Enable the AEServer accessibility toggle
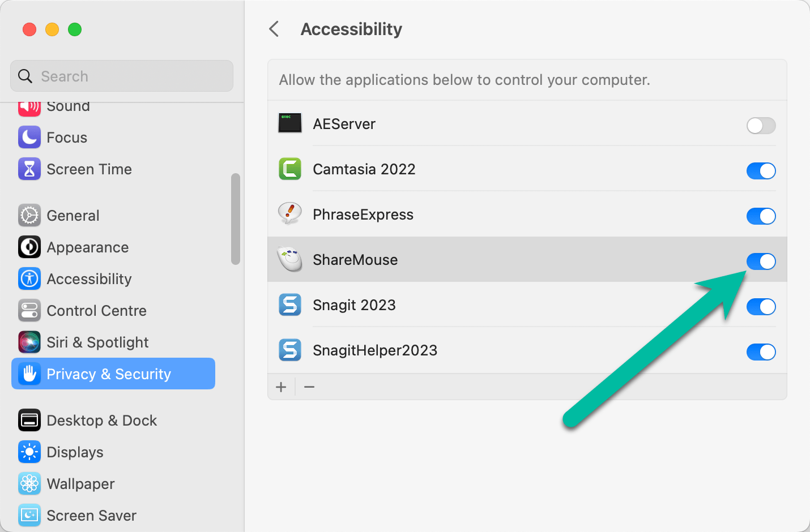The width and height of the screenshot is (810, 532). (x=761, y=126)
